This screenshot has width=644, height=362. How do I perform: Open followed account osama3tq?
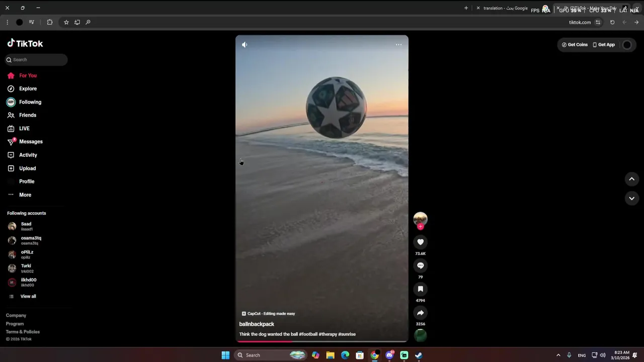25,240
